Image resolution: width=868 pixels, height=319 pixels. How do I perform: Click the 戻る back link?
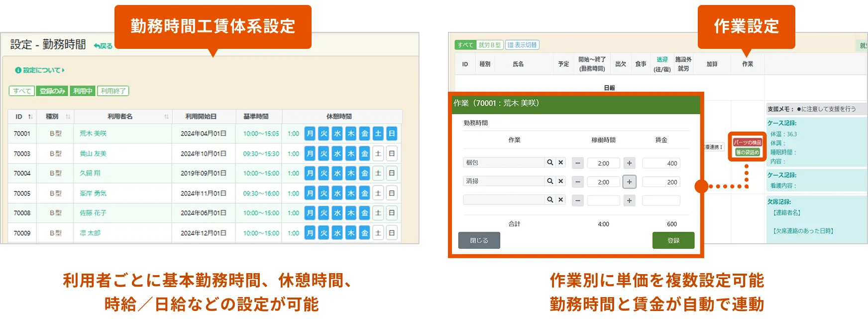point(103,46)
